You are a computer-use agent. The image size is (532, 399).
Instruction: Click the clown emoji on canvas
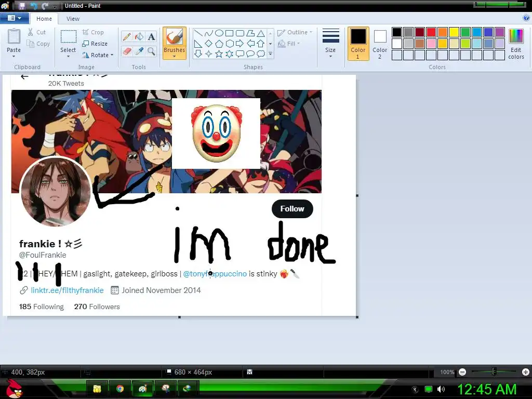click(x=217, y=133)
